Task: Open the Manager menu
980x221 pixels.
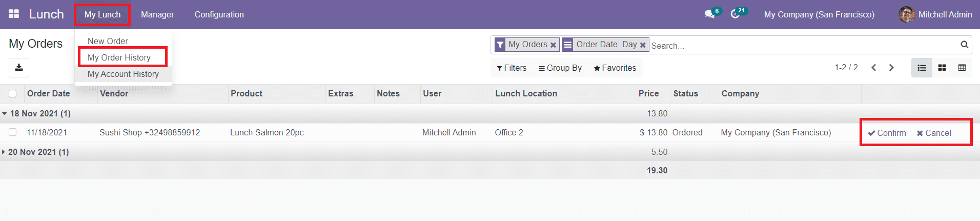Action: [157, 14]
